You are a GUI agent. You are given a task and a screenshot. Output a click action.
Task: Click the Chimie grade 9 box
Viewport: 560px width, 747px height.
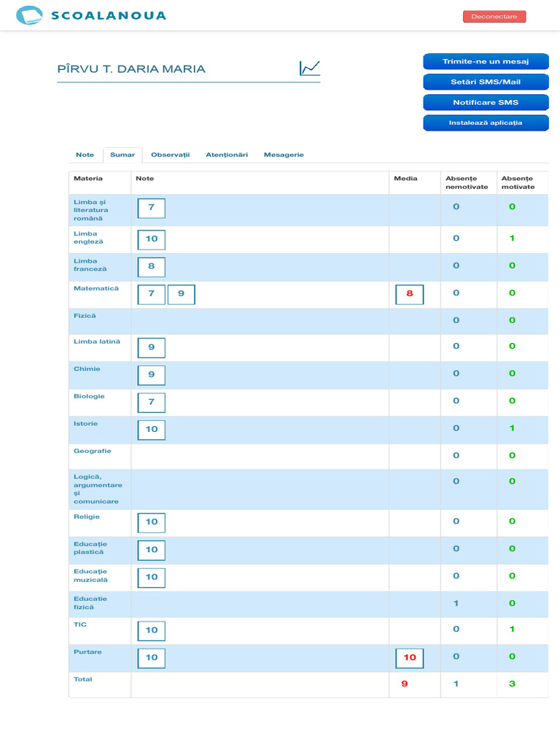point(152,375)
